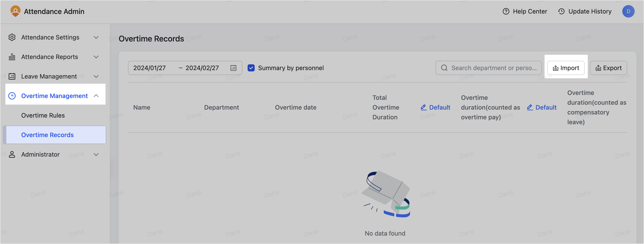The width and height of the screenshot is (644, 244).
Task: Focus the search department or person field
Action: point(494,68)
